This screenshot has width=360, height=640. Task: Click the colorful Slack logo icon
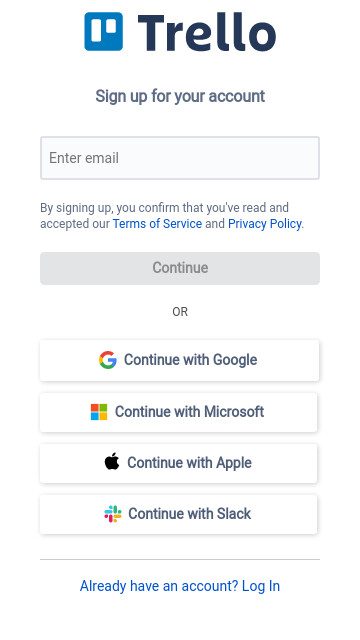click(x=113, y=514)
